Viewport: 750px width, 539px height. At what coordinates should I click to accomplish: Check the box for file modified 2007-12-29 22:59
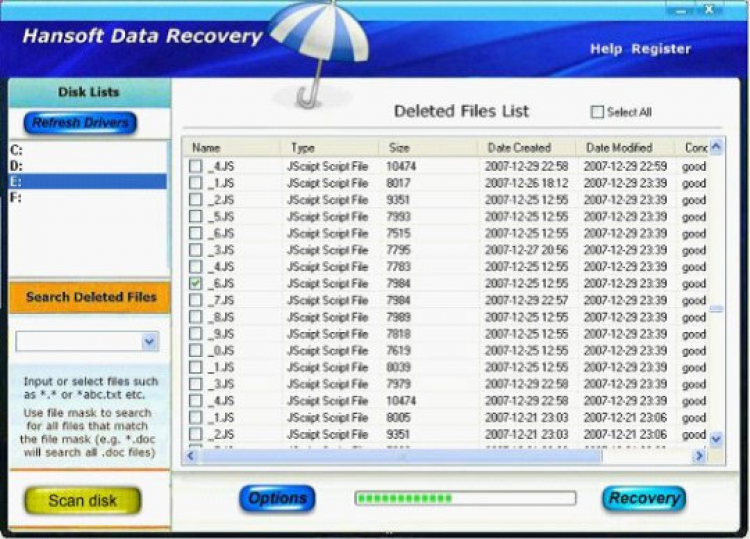point(196,166)
